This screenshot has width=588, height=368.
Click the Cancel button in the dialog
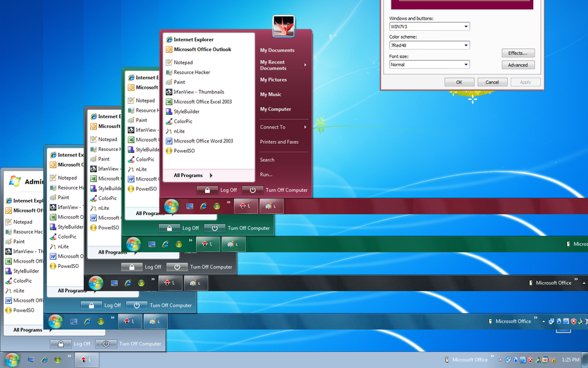click(493, 82)
